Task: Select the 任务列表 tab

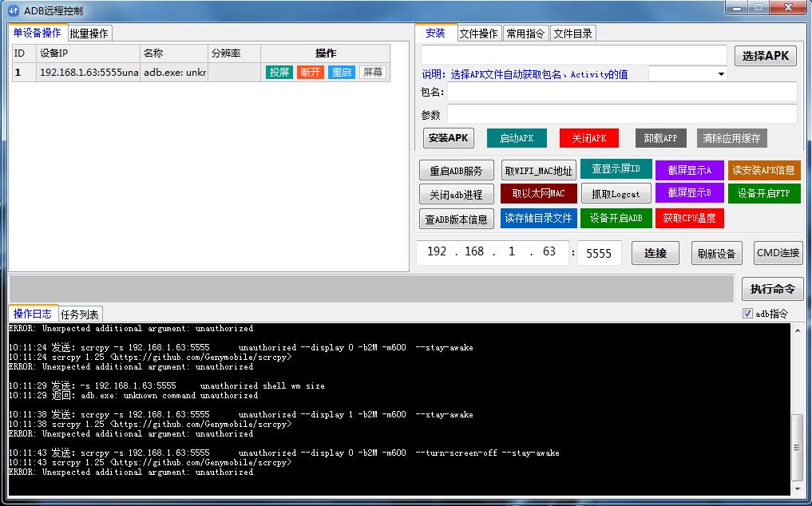Action: pos(79,314)
